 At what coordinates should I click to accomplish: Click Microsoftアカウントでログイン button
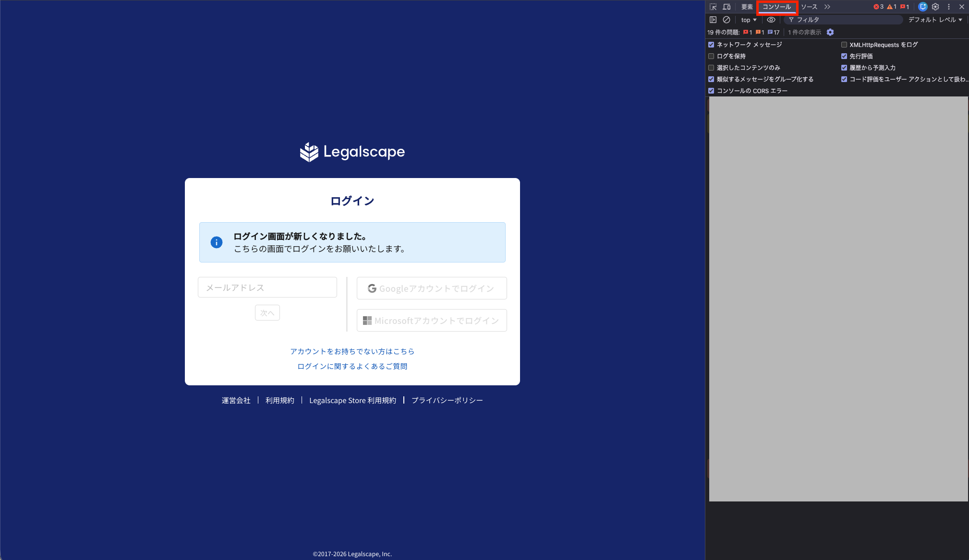[432, 321]
